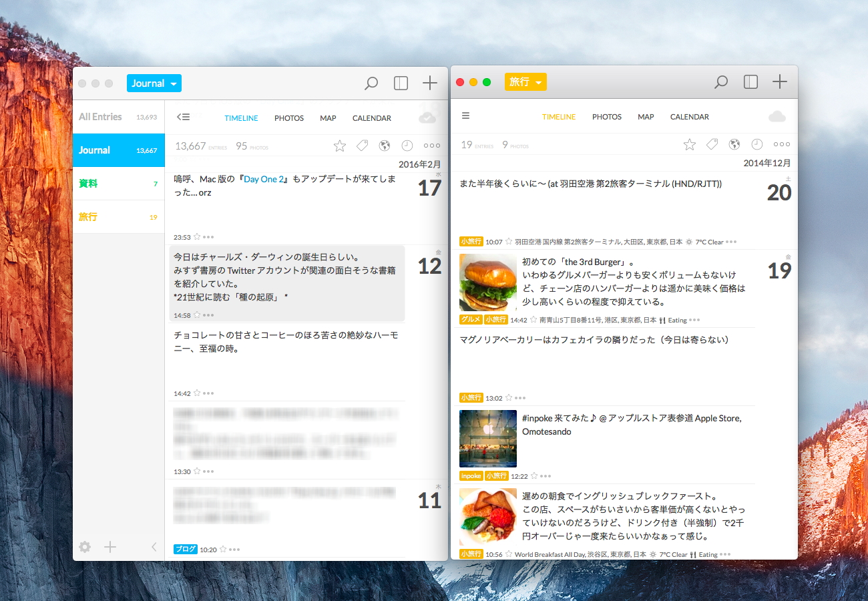Viewport: 868px width, 601px height.
Task: Collapse entry list icon in Journal window
Action: [183, 117]
